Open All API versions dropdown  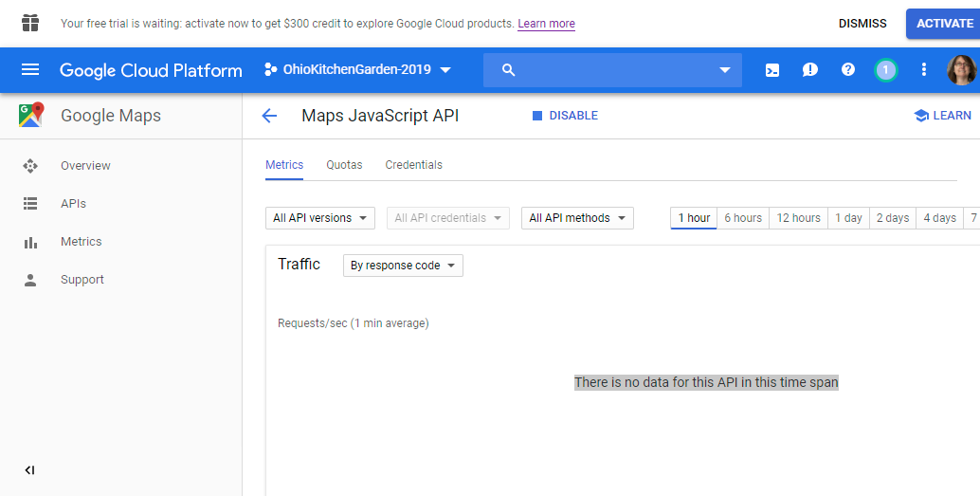320,218
